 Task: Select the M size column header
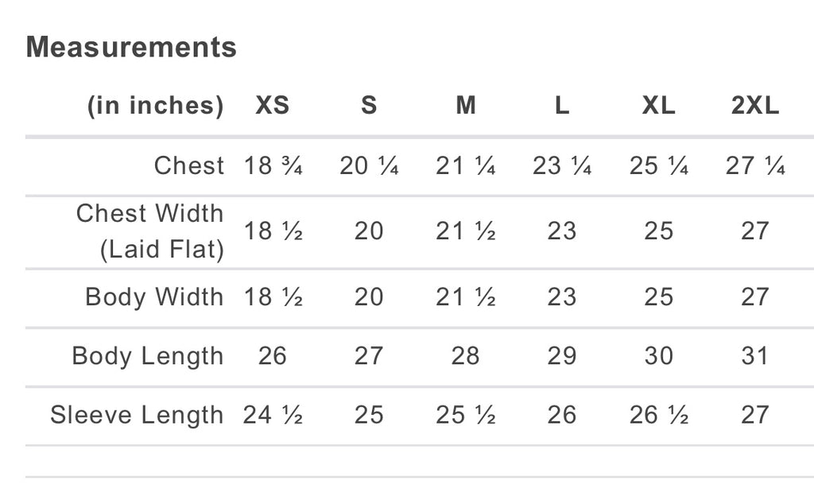pyautogui.click(x=466, y=106)
